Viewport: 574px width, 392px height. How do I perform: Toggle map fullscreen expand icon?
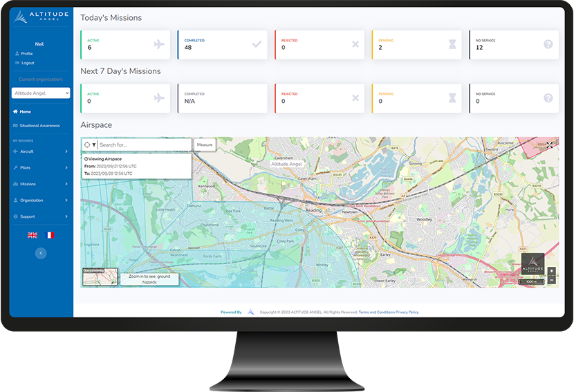coord(550,145)
